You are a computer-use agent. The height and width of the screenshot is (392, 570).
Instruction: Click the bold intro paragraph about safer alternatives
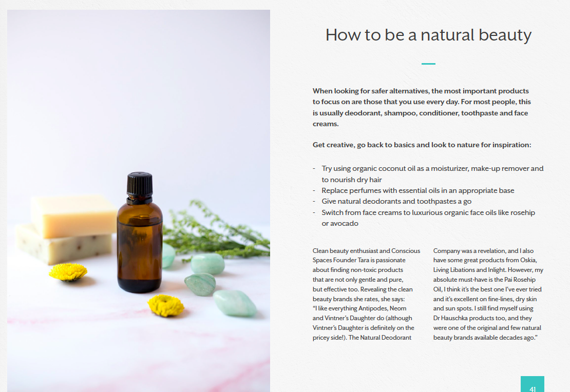[x=422, y=107]
